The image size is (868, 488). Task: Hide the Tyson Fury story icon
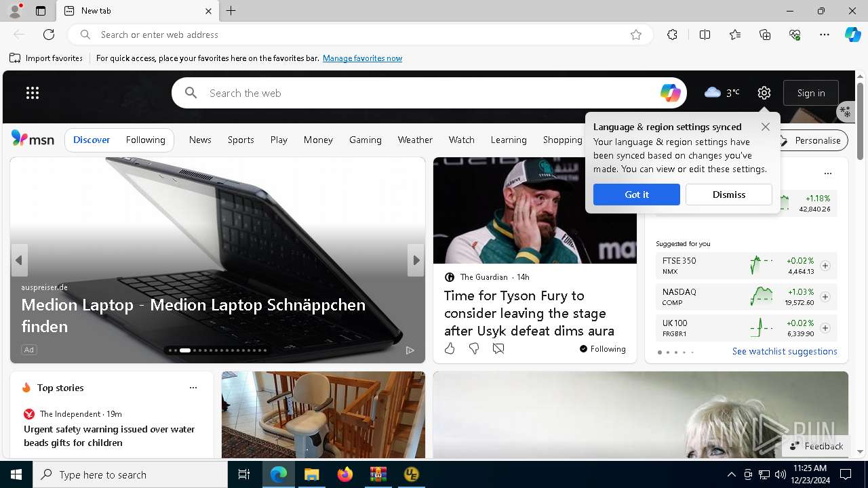pos(498,348)
